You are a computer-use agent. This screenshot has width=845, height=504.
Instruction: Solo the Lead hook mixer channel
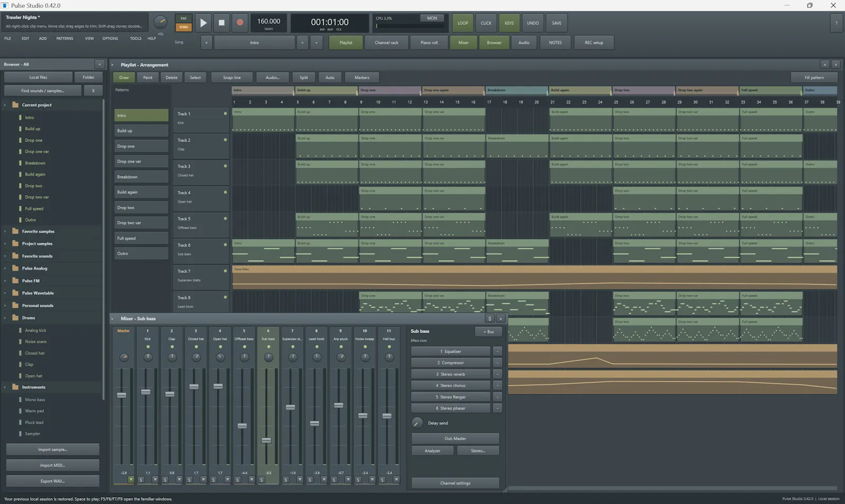point(310,480)
